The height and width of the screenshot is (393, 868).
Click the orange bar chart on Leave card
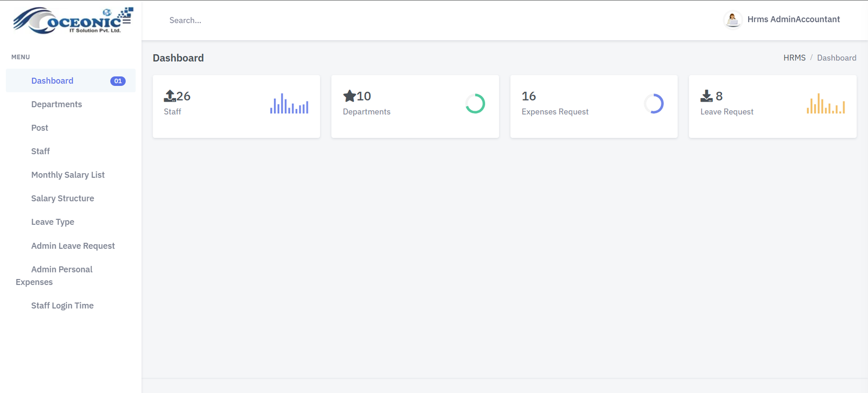[x=826, y=104]
